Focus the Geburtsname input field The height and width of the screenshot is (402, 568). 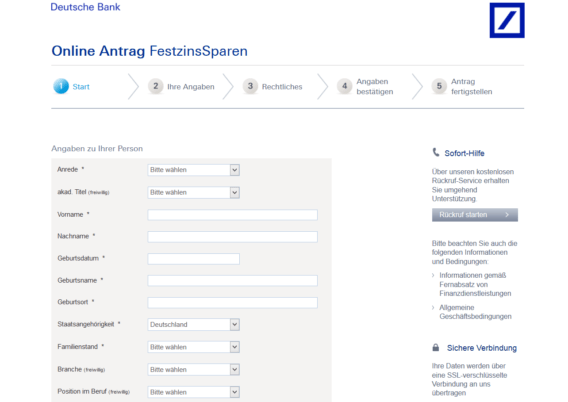(233, 281)
